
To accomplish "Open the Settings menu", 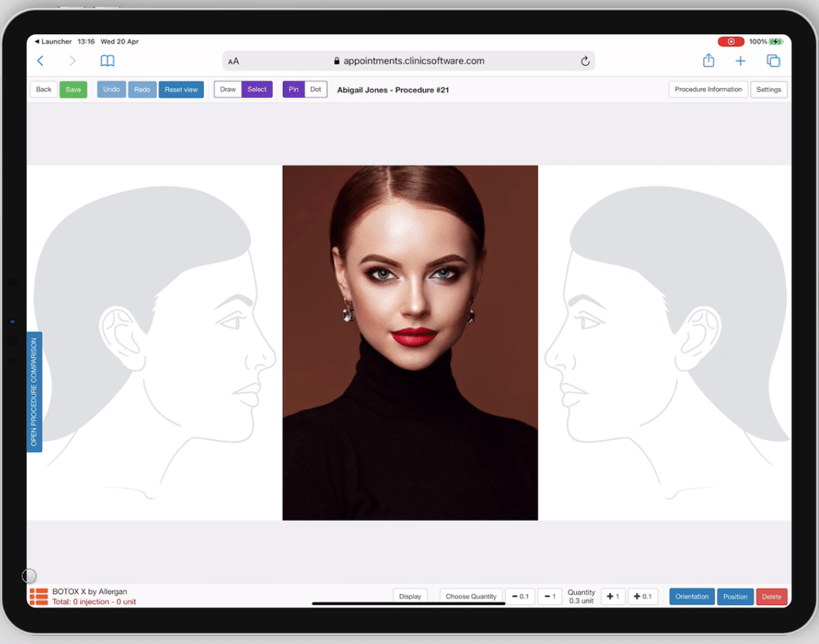I will (x=768, y=90).
